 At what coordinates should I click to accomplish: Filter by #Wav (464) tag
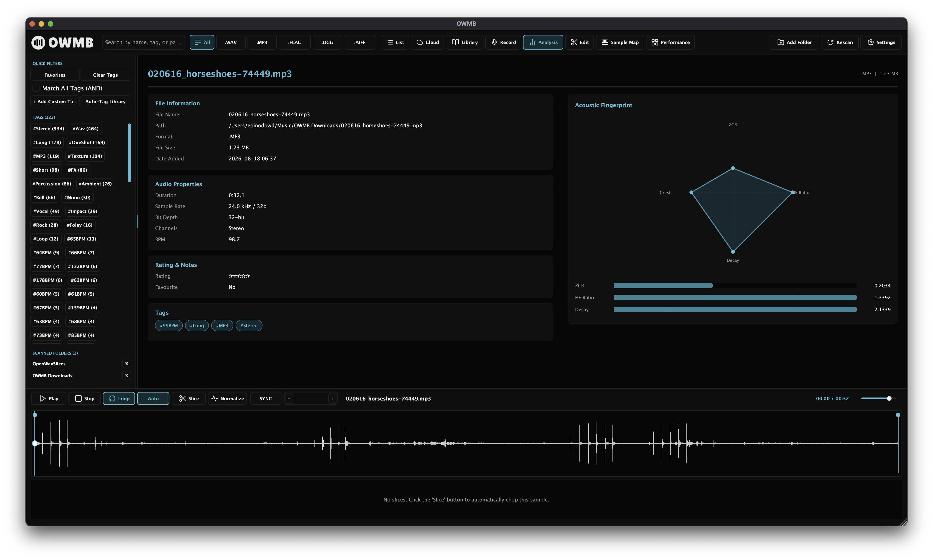pyautogui.click(x=85, y=129)
